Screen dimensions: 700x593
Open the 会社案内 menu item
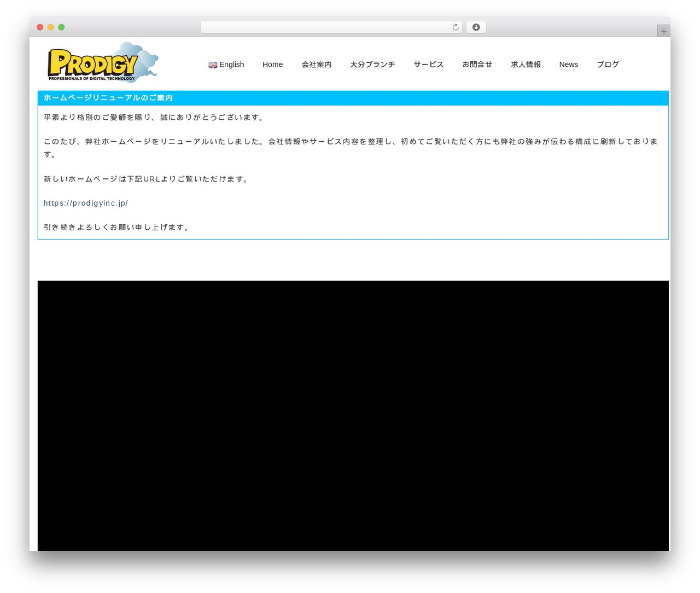[x=317, y=65]
